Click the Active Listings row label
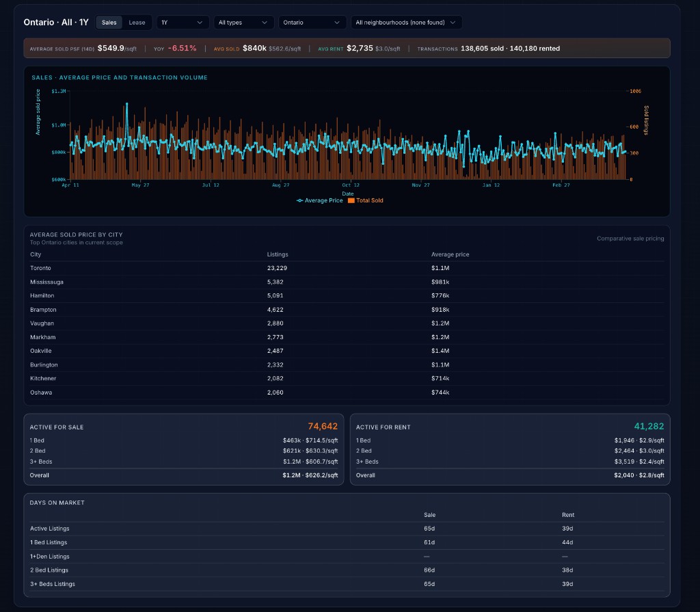This screenshot has width=700, height=612. tap(49, 529)
